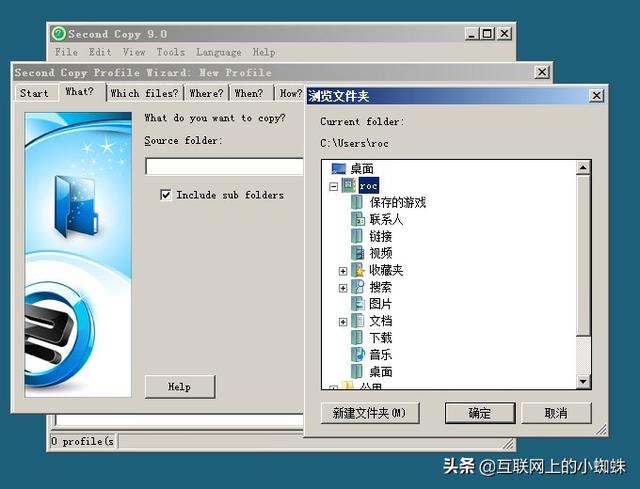Click the 联系人 contacts folder icon
The image size is (640, 489).
[x=358, y=219]
